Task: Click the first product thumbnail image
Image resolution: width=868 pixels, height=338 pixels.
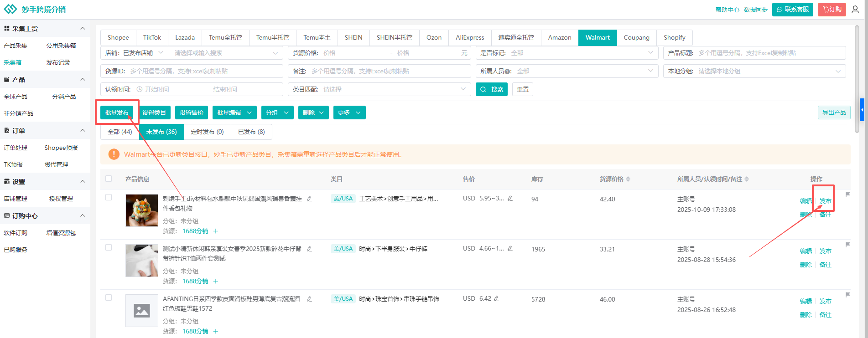Action: (x=142, y=210)
